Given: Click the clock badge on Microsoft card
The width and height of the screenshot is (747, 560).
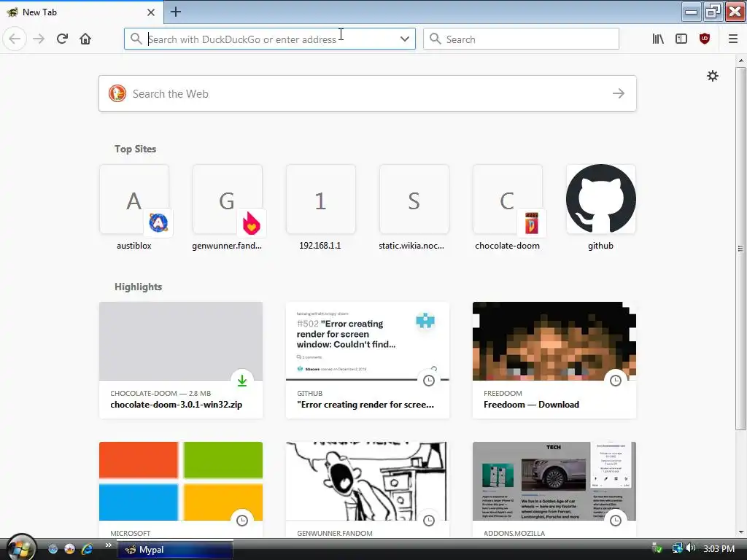Looking at the screenshot, I should point(242,521).
